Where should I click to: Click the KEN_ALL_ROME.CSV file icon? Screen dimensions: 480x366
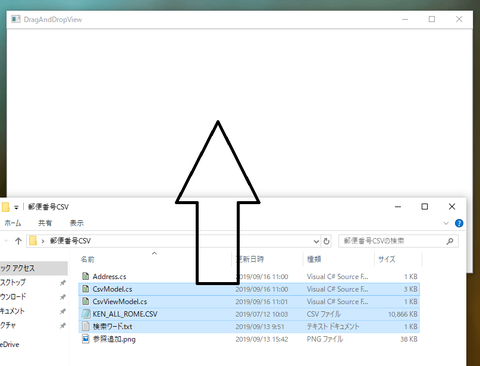pyautogui.click(x=86, y=314)
